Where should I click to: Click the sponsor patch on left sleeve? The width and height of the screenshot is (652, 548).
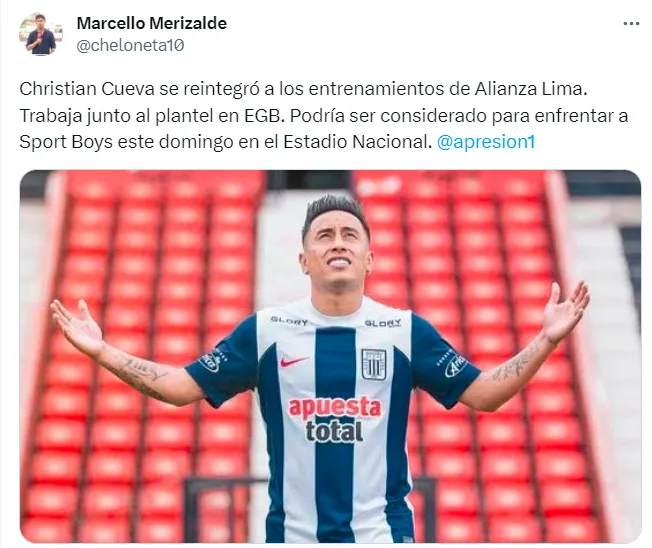tap(213, 359)
